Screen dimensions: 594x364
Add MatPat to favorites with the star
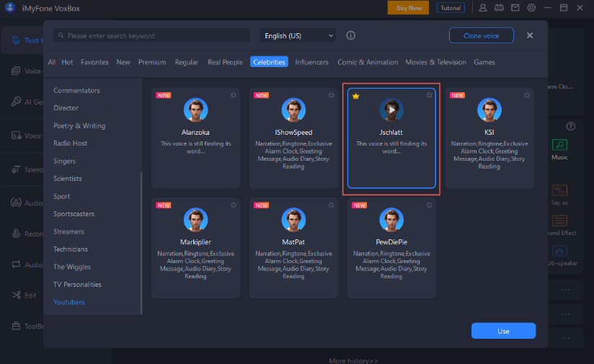[x=331, y=205]
